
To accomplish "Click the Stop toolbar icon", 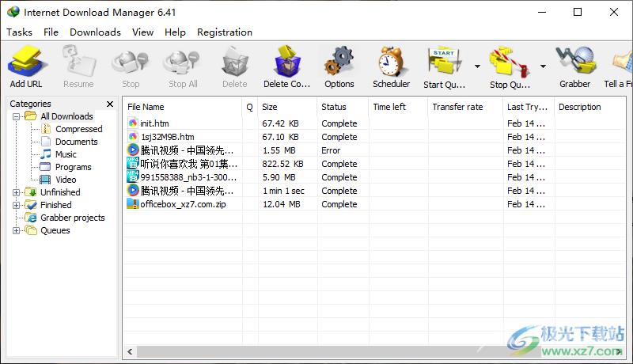I will 131,63.
